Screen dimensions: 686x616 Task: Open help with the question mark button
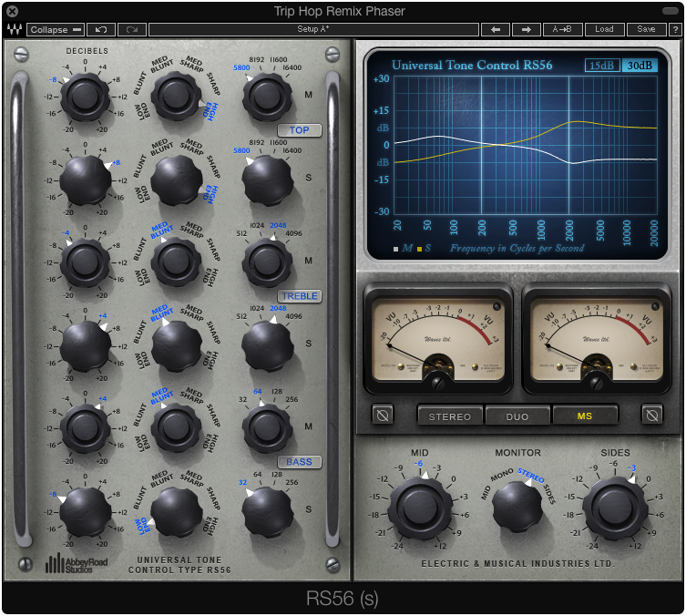(x=675, y=29)
